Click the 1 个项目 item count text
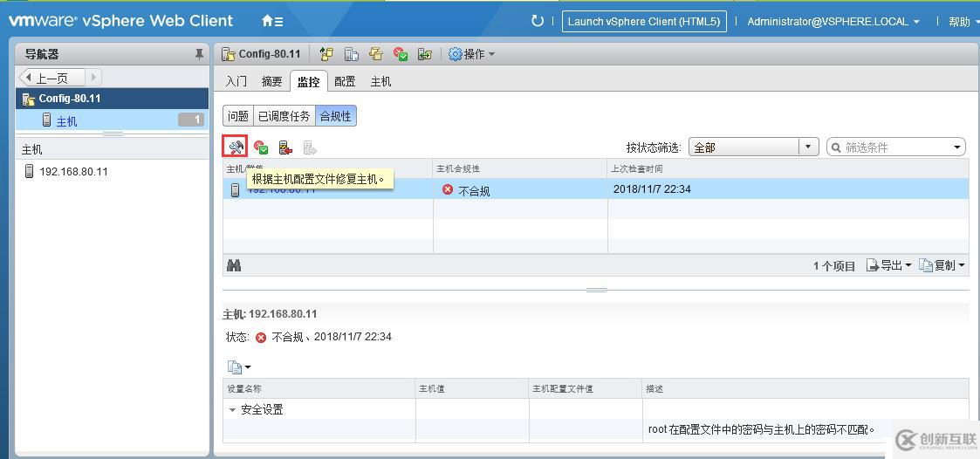Viewport: 980px width, 459px height. 834,266
